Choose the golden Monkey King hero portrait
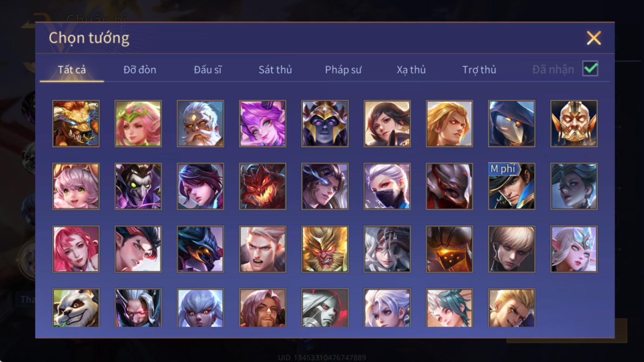This screenshot has height=362, width=644. [x=325, y=249]
